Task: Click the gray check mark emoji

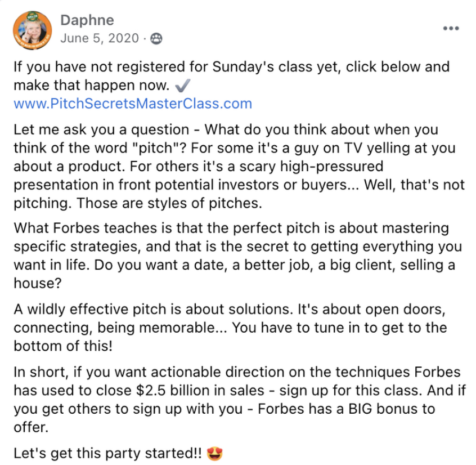Action: (183, 86)
